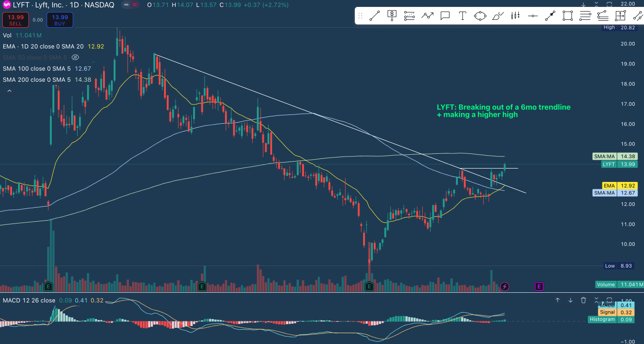This screenshot has height=344, width=644.
Task: Click the SMA:MA 14.38 price label
Action: click(x=615, y=157)
